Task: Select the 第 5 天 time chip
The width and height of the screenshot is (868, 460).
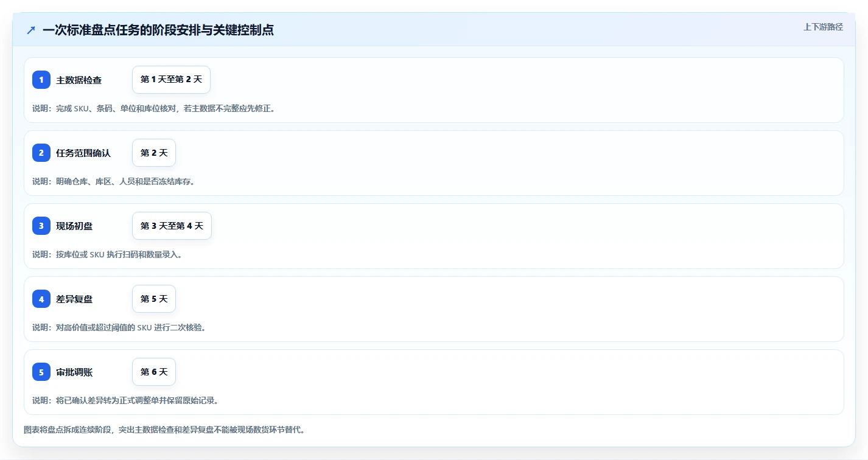Action: pyautogui.click(x=154, y=299)
